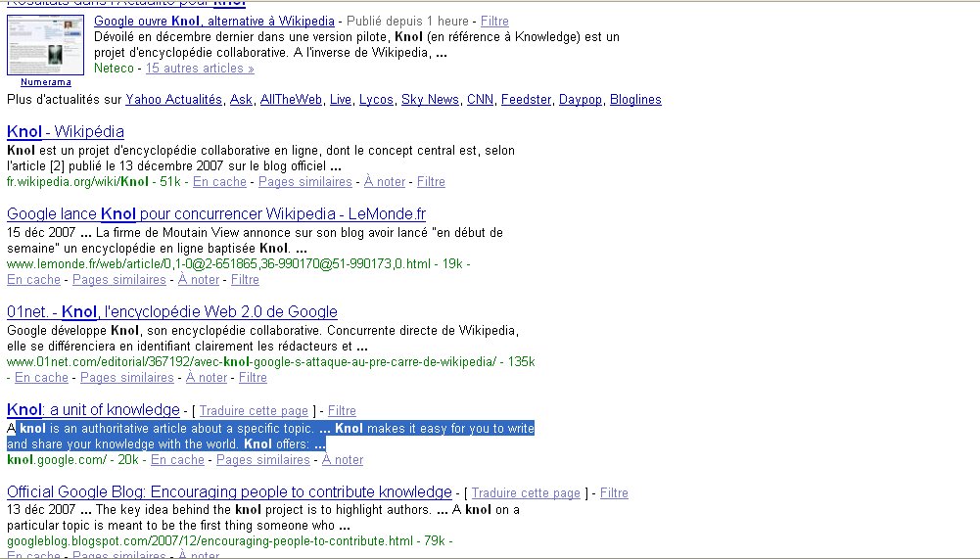Click Filtre next to 'Publié depuis 1 heure'
Screen dimensions: 980x559
(x=494, y=22)
